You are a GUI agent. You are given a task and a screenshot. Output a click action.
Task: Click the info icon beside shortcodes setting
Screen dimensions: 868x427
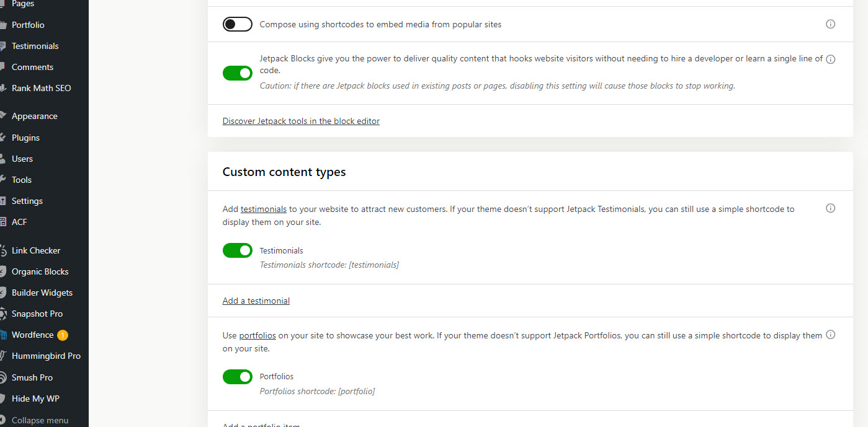click(x=831, y=24)
